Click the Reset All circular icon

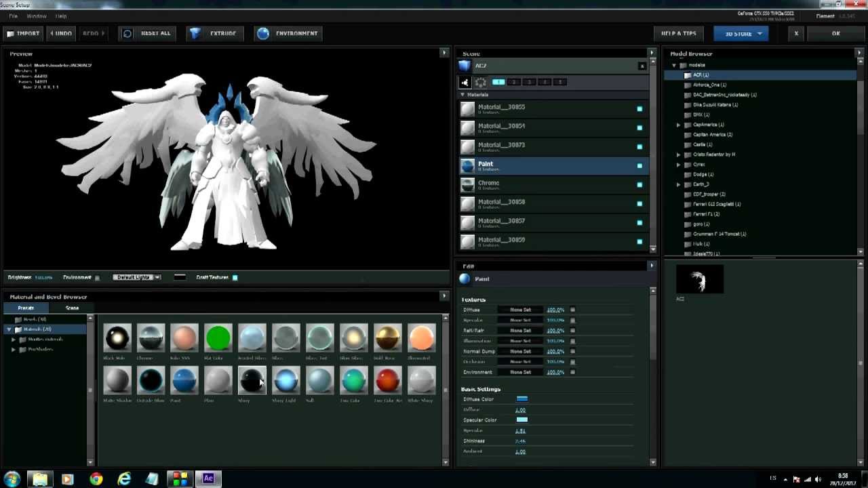tap(127, 33)
